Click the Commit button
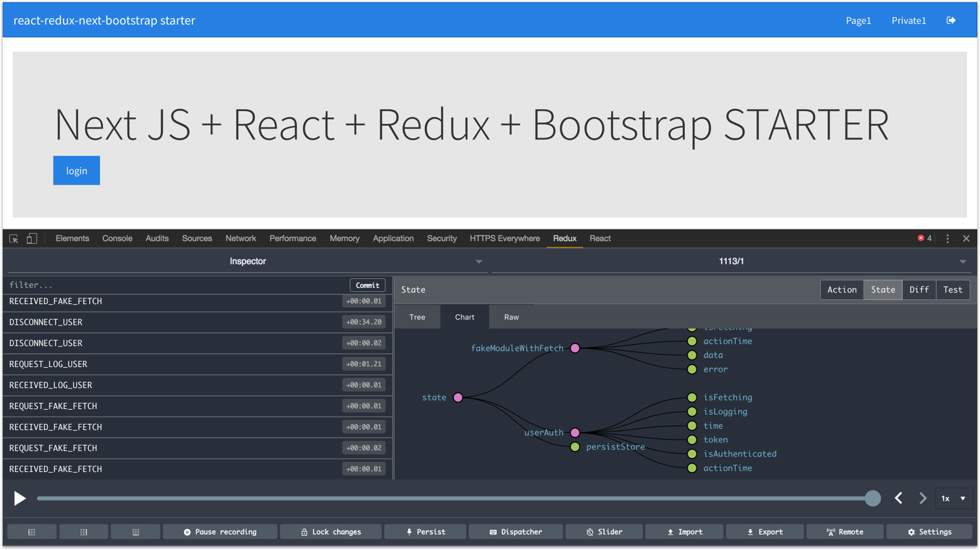 367,285
